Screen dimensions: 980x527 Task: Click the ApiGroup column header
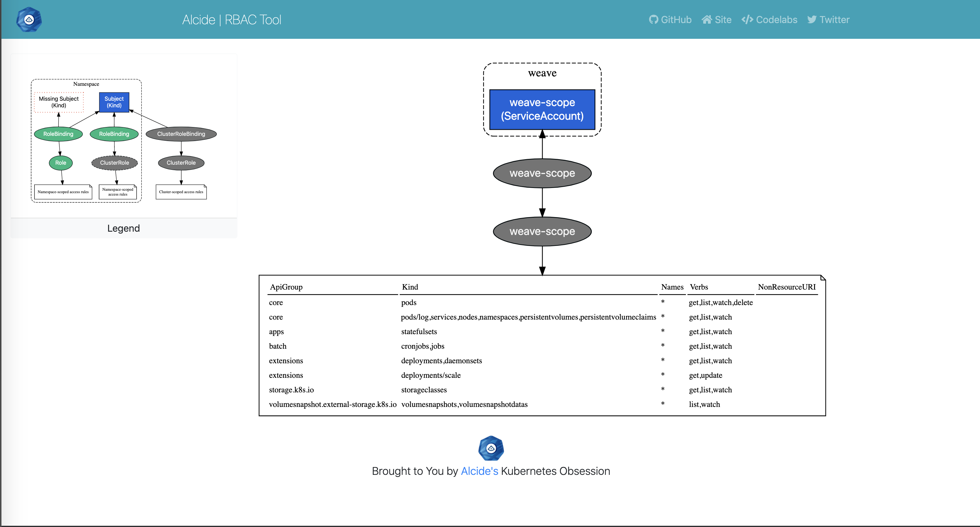click(x=286, y=287)
